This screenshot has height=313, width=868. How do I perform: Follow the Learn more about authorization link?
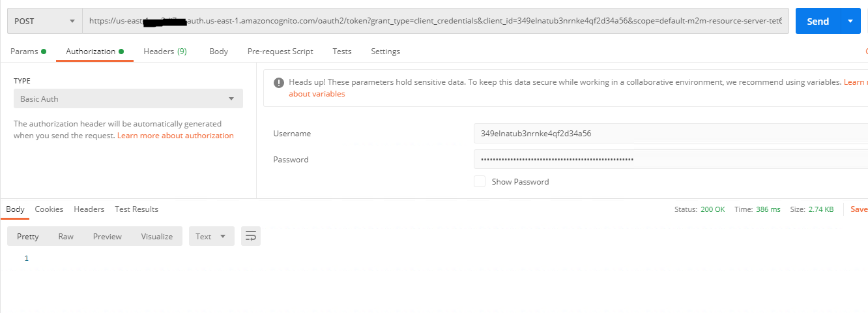tap(175, 136)
